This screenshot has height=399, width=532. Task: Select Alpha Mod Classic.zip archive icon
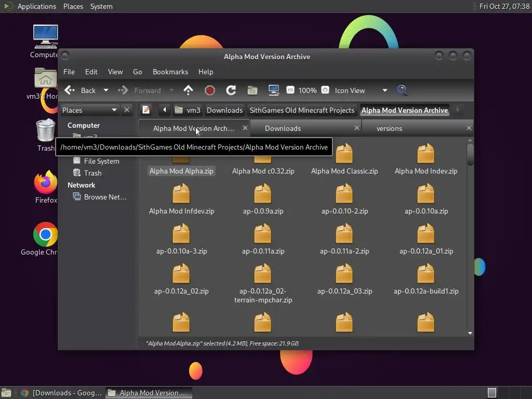point(344,153)
